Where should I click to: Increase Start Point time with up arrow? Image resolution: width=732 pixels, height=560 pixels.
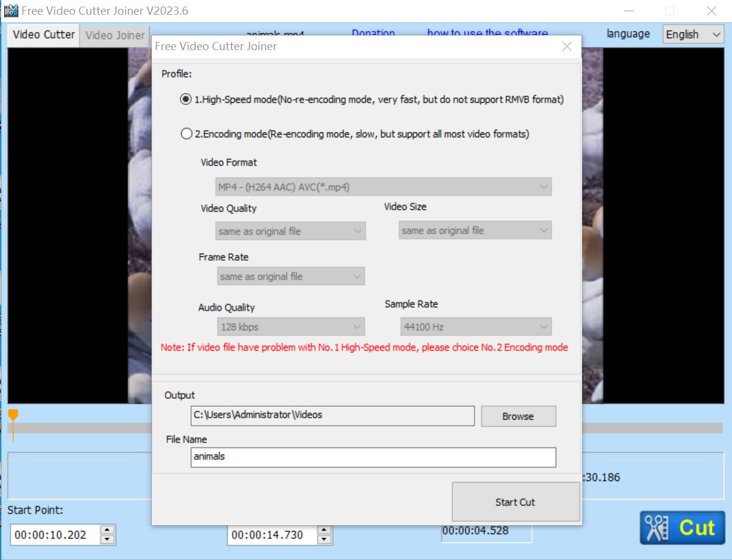pyautogui.click(x=107, y=530)
